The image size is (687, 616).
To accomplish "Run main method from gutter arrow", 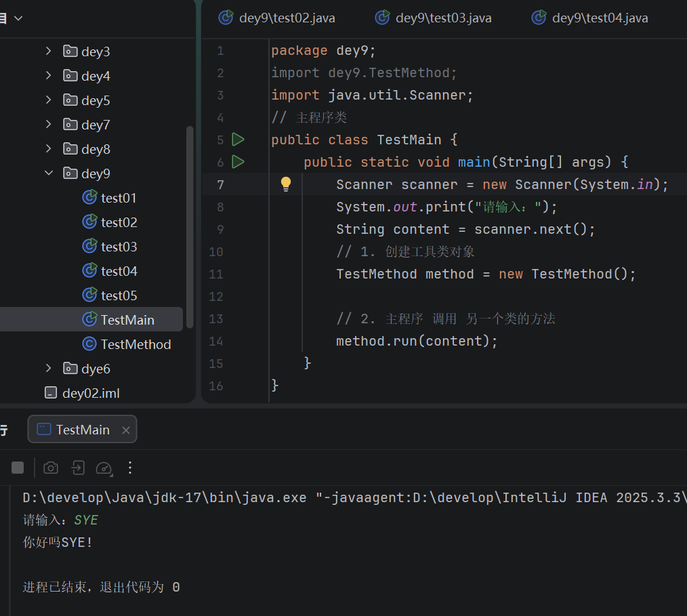I will [x=238, y=162].
